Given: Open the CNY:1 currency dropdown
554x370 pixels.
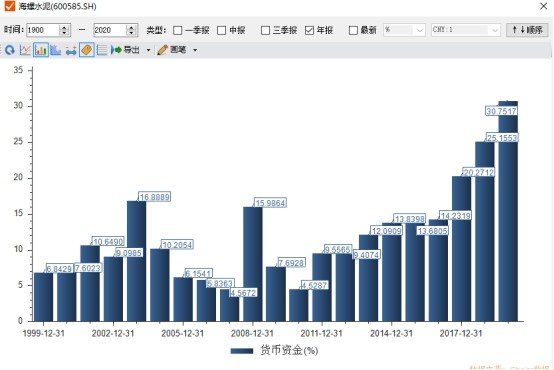Looking at the screenshot, I should (x=466, y=30).
